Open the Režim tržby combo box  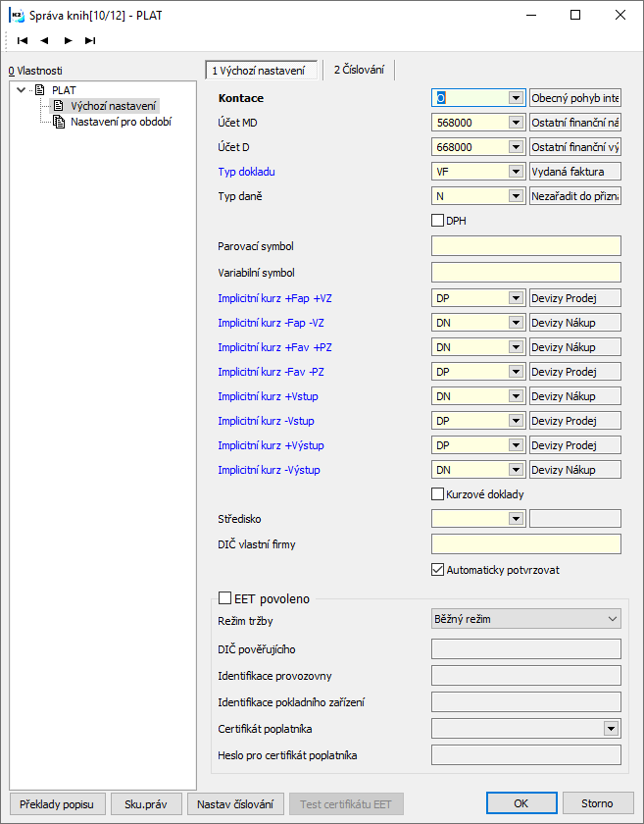click(x=525, y=619)
